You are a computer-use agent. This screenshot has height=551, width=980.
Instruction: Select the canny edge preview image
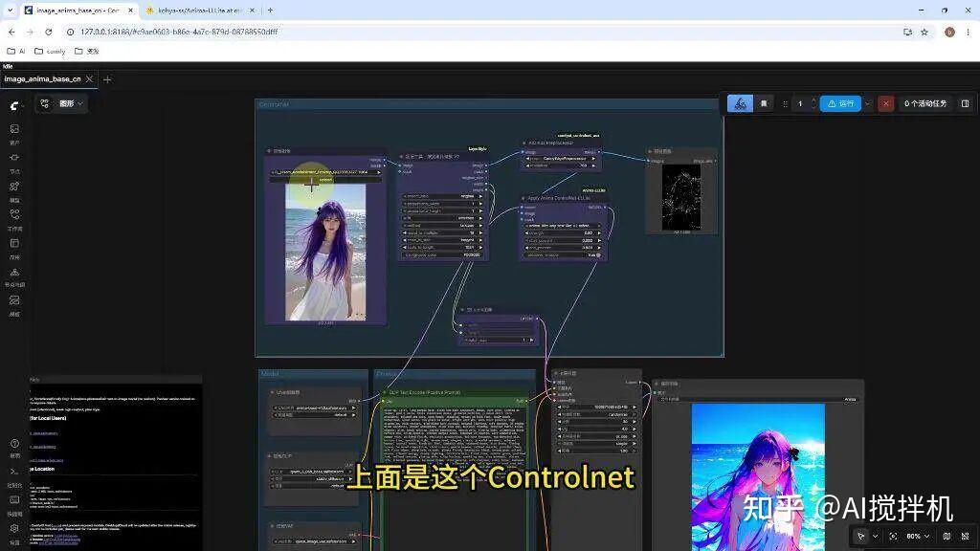point(681,197)
